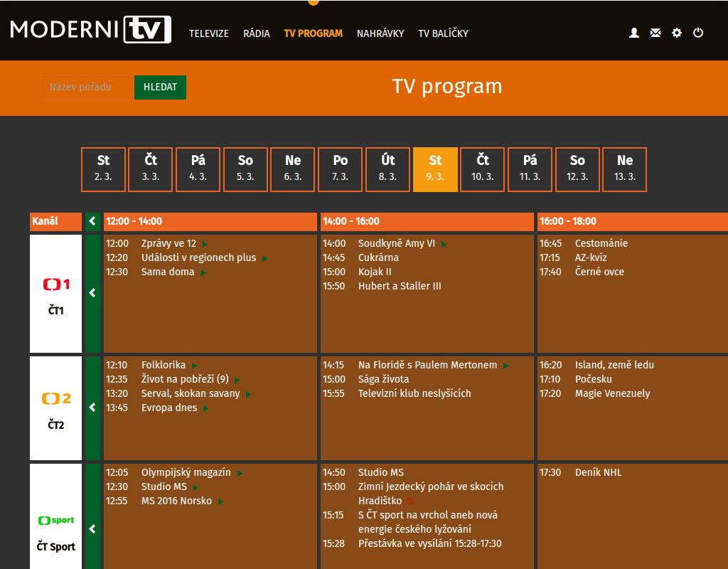Click the Moderni TV logo
Viewport: 728px width, 569px height.
(x=90, y=30)
